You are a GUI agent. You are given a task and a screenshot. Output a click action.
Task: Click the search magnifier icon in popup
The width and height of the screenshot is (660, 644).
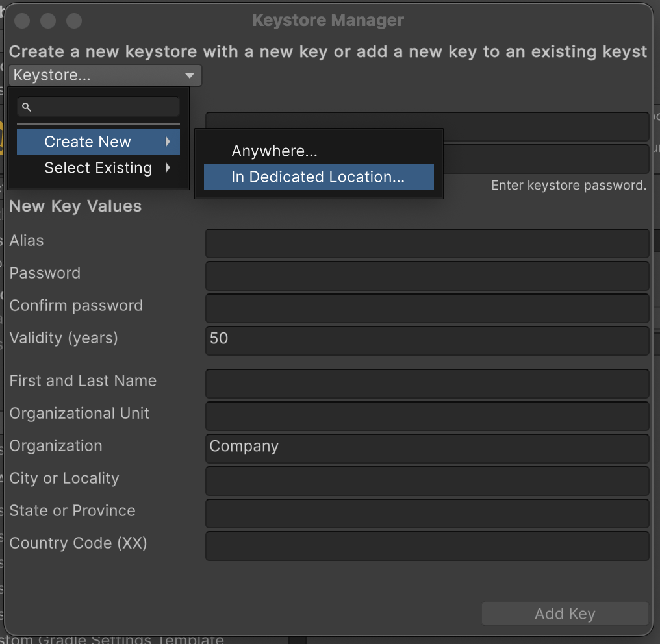(27, 107)
